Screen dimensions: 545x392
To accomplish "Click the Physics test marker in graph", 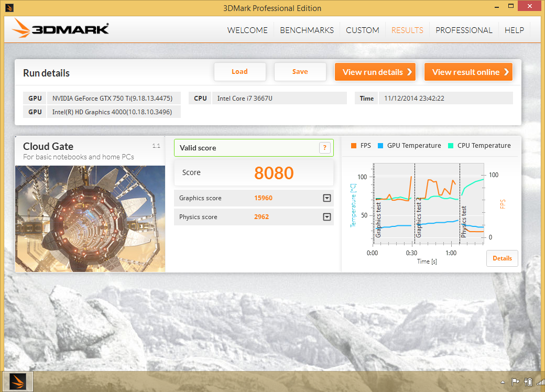I will [x=464, y=222].
